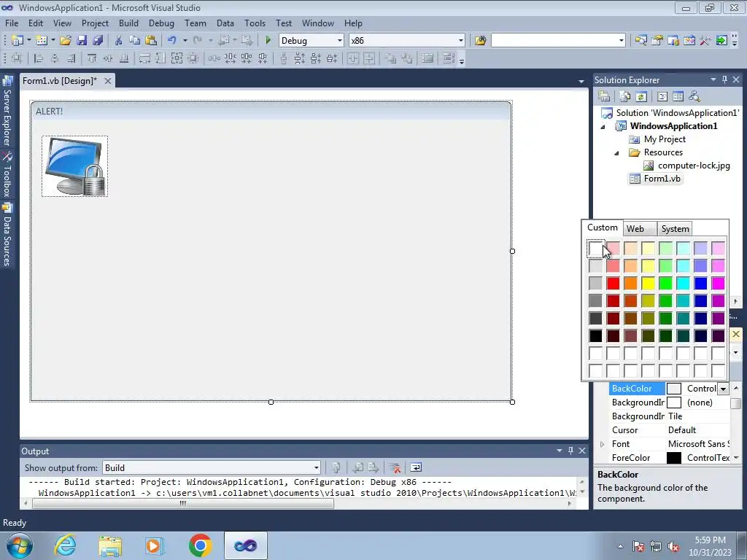Viewport: 747px width, 560px height.
Task: Pick the pure red color swatch
Action: click(x=613, y=284)
